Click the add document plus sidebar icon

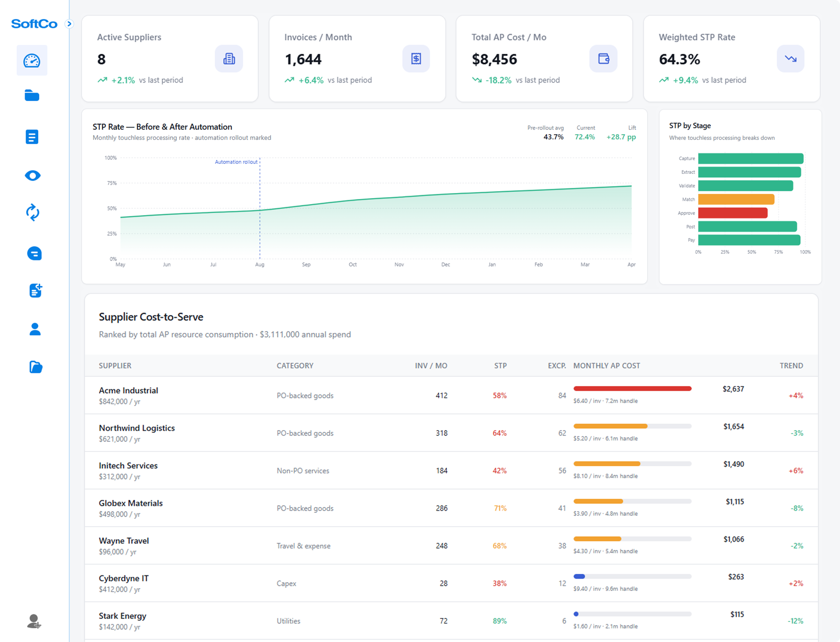click(x=35, y=291)
